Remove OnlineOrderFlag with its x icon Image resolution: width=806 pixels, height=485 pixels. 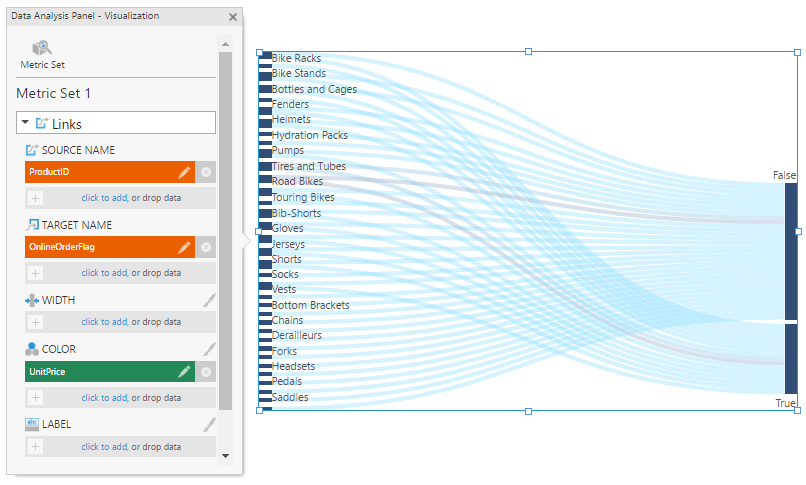206,247
